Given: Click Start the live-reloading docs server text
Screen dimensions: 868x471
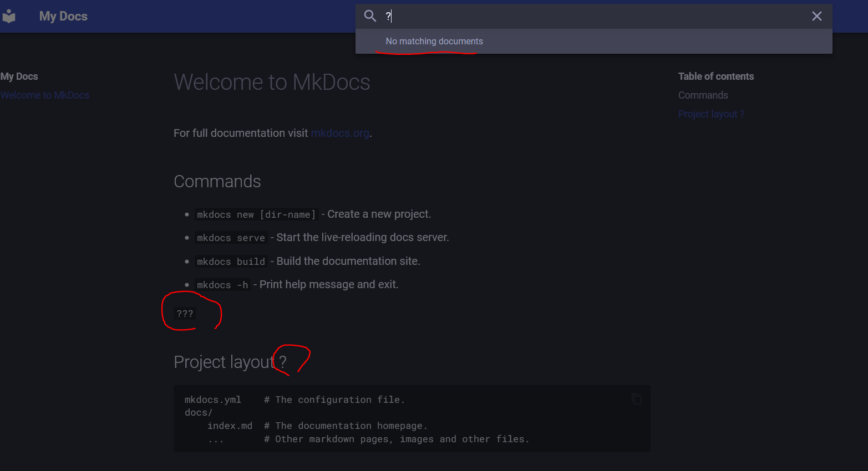Looking at the screenshot, I should coord(363,238).
